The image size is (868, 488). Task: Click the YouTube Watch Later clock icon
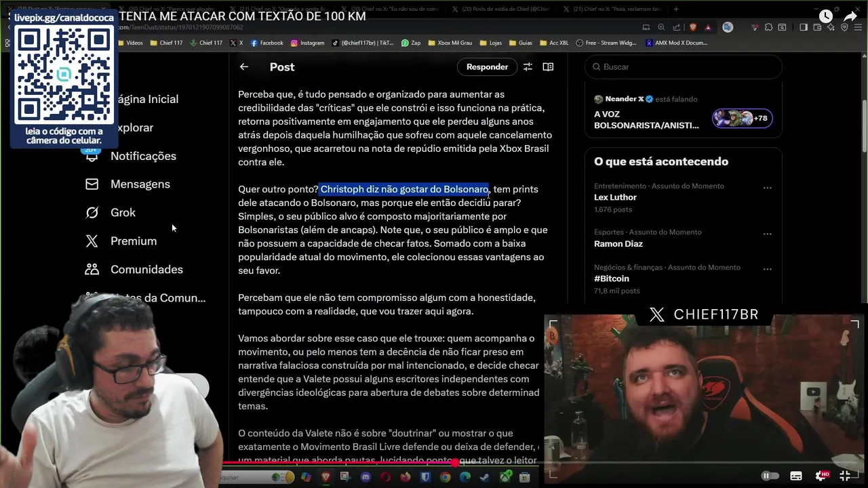click(825, 16)
